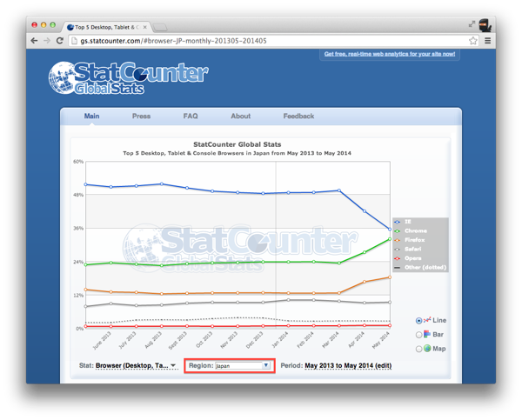Open the Stat Browser dropdown
Image resolution: width=522 pixels, height=420 pixels.
[x=136, y=365]
